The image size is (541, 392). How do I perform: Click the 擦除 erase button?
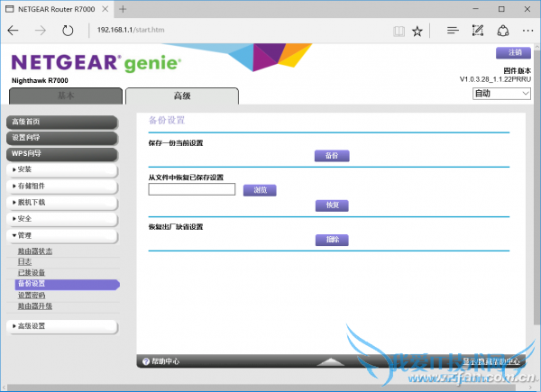[332, 240]
